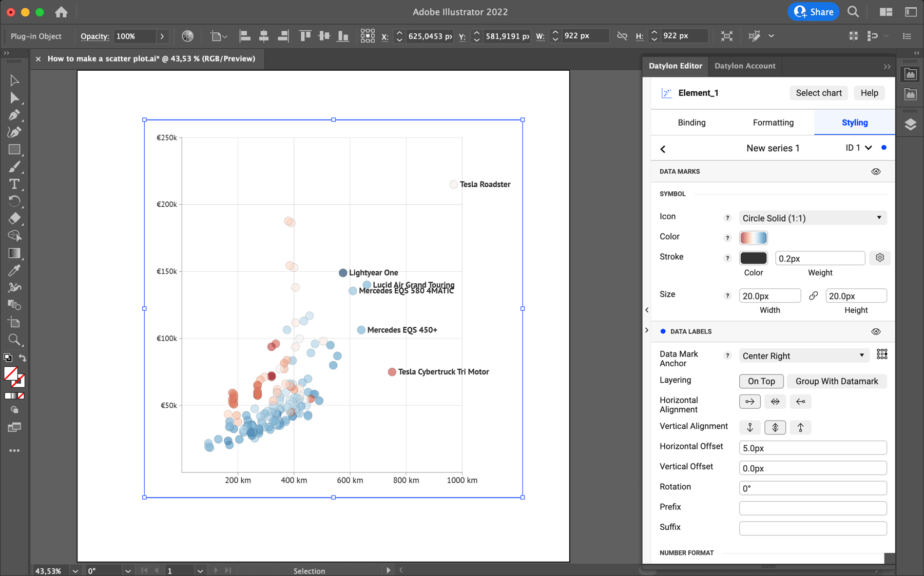Pick the Eyedropper tool
This screenshot has height=576, width=924.
pos(15,270)
